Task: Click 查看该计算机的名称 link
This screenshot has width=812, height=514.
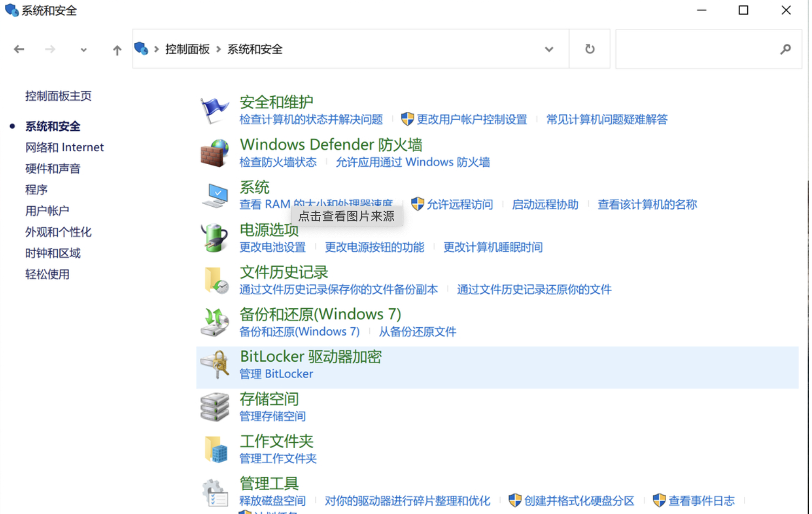Action: 647,205
